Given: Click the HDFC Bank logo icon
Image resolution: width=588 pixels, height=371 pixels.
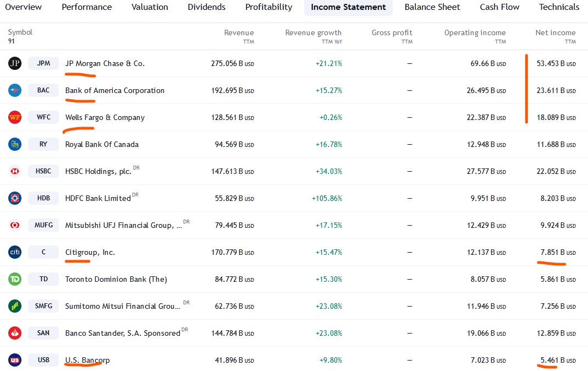Looking at the screenshot, I should pos(15,198).
